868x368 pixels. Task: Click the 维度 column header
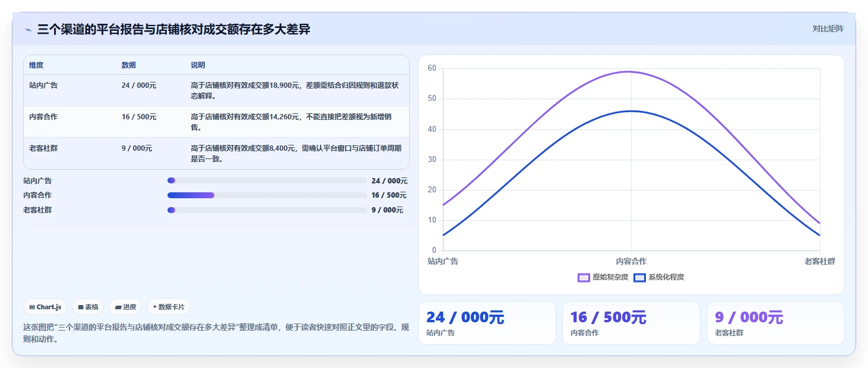pos(36,65)
